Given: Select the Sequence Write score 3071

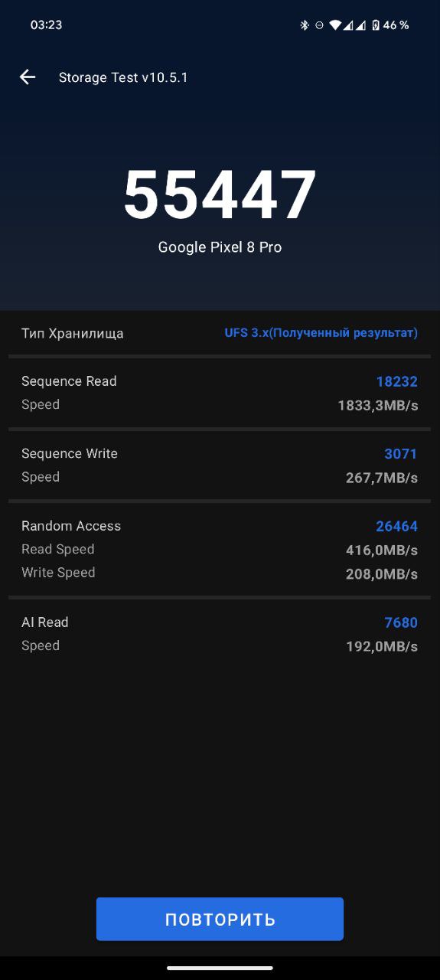Looking at the screenshot, I should pyautogui.click(x=401, y=454).
